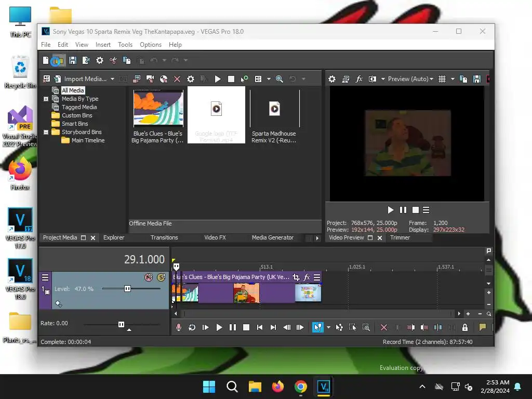The height and width of the screenshot is (399, 532).
Task: Open Event Pan/Crop on Blue's Clues event
Action: point(296,277)
